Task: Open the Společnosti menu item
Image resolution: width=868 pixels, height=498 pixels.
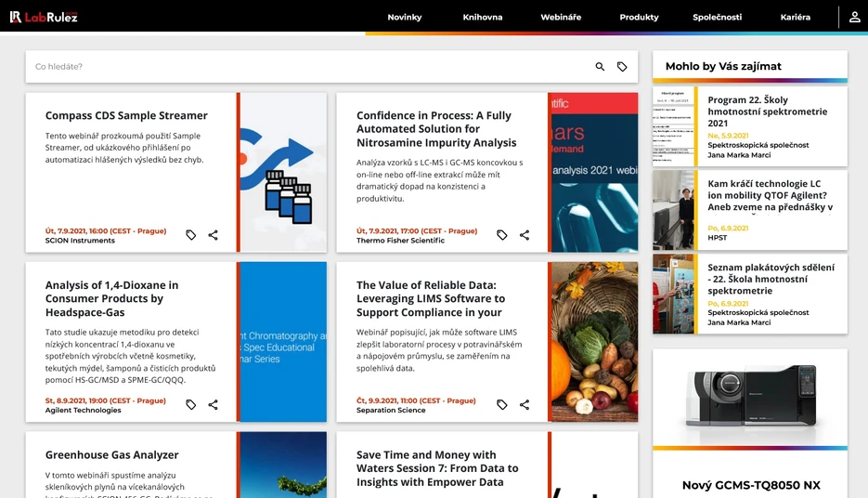Action: click(x=718, y=17)
